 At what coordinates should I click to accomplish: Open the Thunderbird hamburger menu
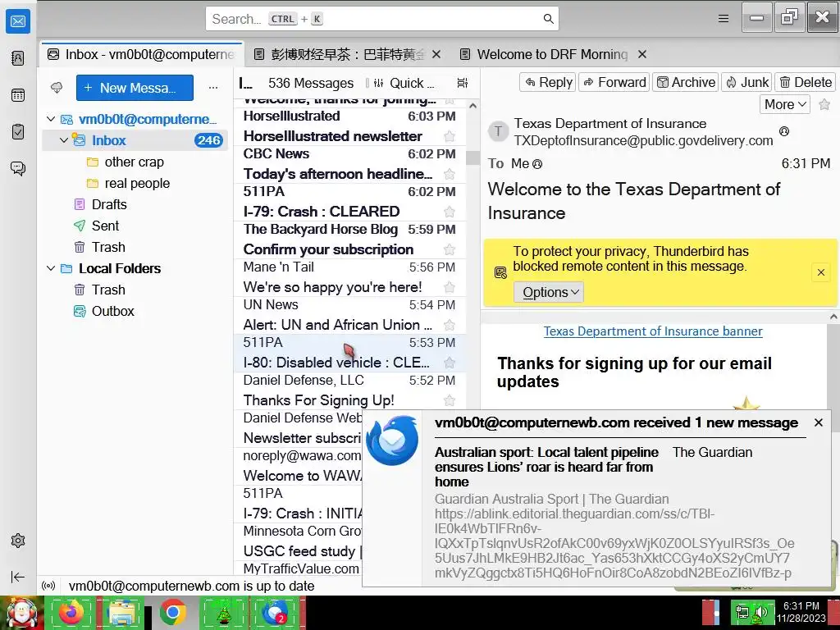724,19
